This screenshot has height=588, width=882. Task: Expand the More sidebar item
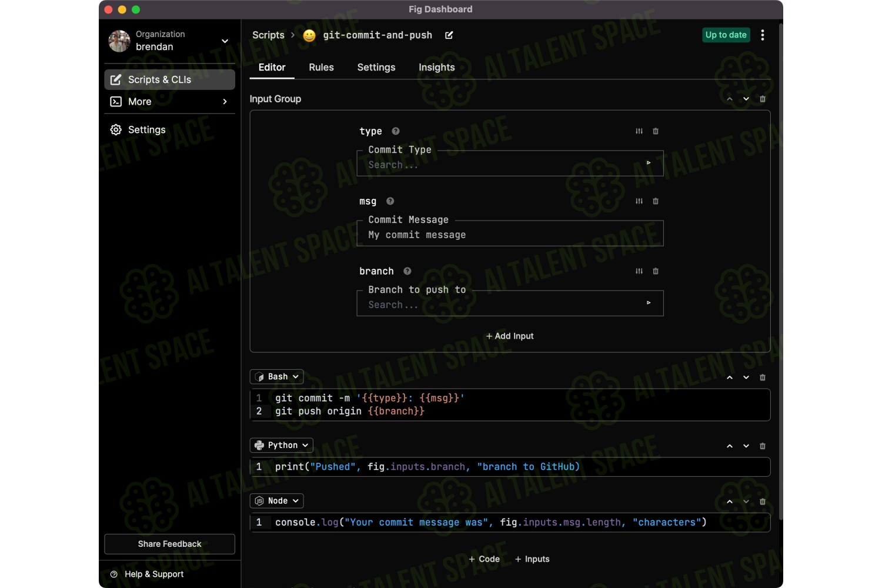point(169,102)
